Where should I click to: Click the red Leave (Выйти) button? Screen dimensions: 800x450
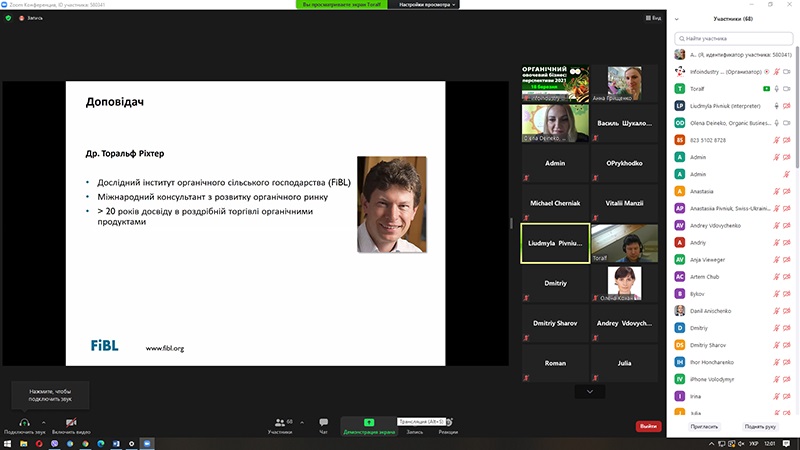coord(648,426)
